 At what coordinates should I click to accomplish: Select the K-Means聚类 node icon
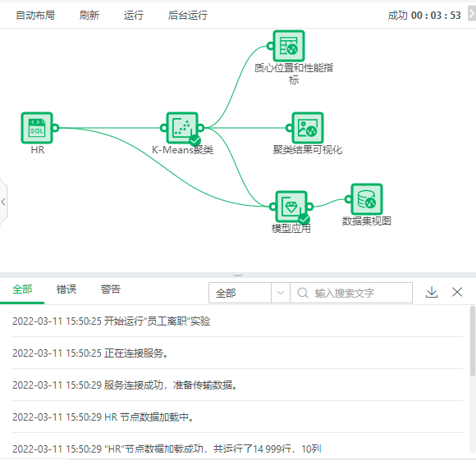(x=182, y=128)
